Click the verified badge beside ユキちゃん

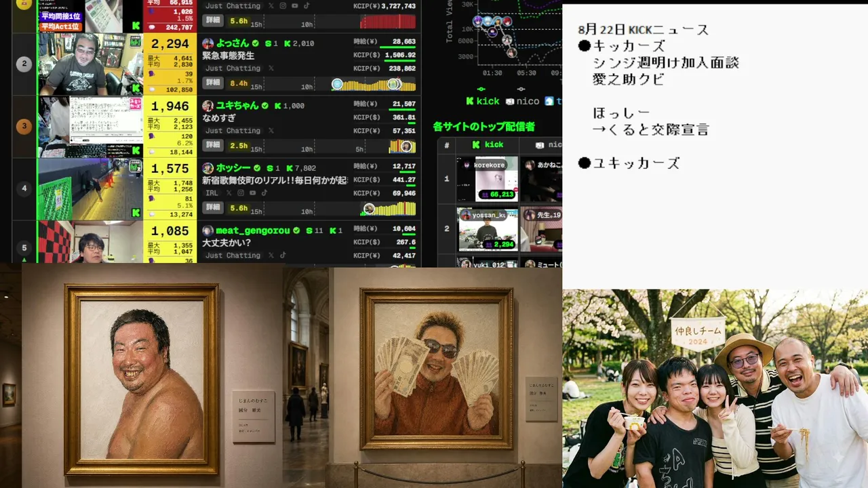[265, 106]
